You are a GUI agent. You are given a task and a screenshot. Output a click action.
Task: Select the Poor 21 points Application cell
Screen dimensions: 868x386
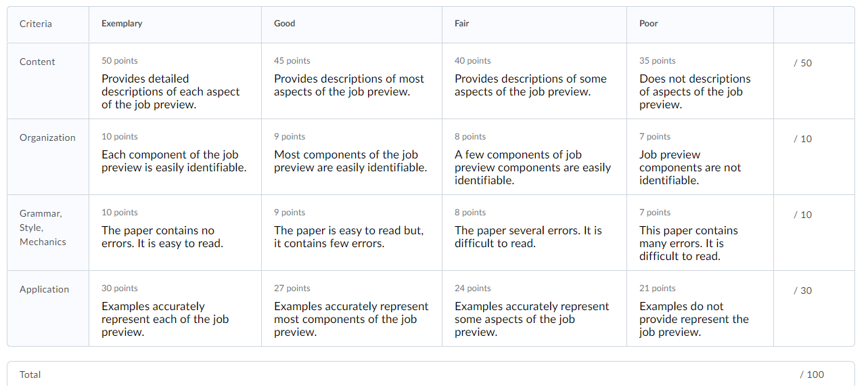(700, 309)
